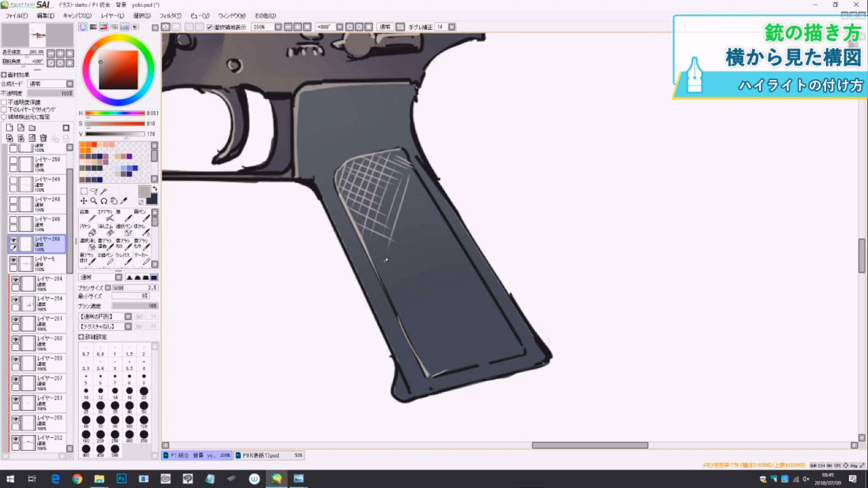Select the lasso selection tool
This screenshot has width=868, height=488.
(94, 192)
